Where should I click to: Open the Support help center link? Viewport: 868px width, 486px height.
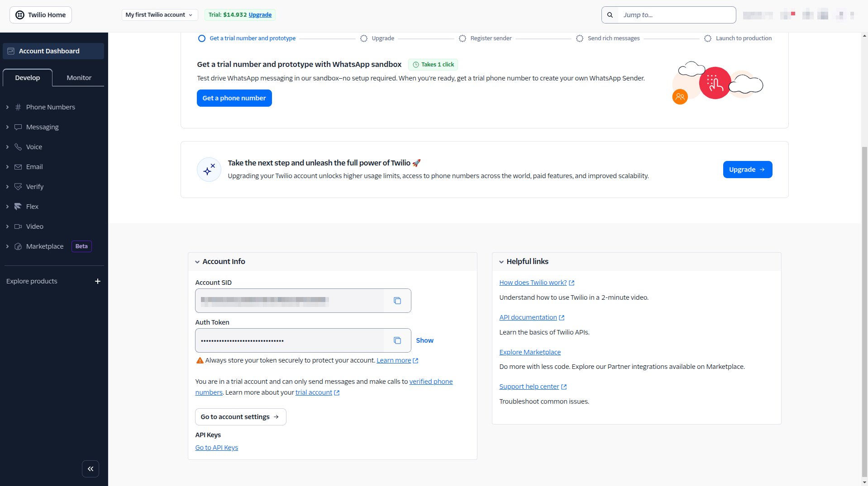tap(529, 387)
